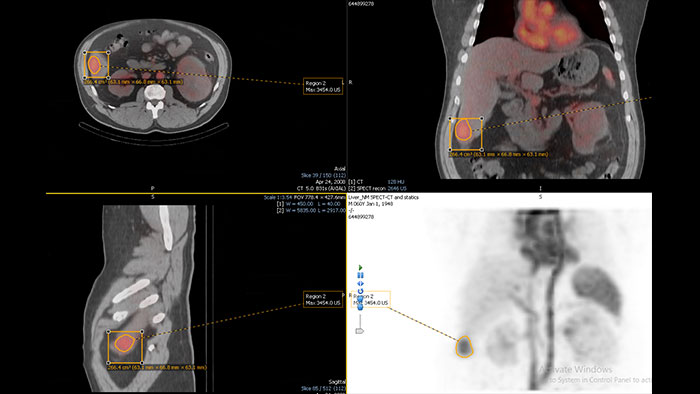Click the top-right handle of sagittal ROI box
This screenshot has height=394, width=700.
[x=142, y=332]
